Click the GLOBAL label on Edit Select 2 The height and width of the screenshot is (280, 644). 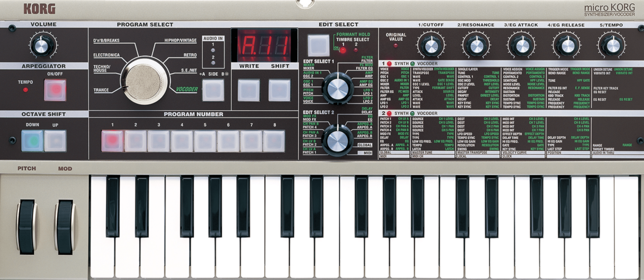point(365,145)
